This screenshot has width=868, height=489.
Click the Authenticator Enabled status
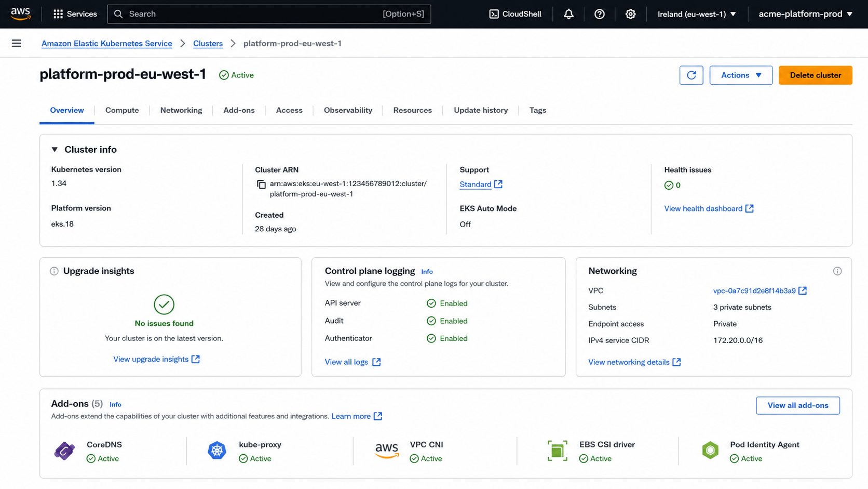447,338
